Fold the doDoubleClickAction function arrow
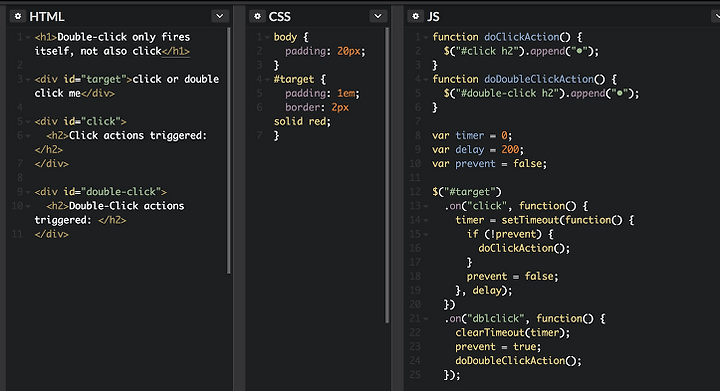 pos(426,79)
